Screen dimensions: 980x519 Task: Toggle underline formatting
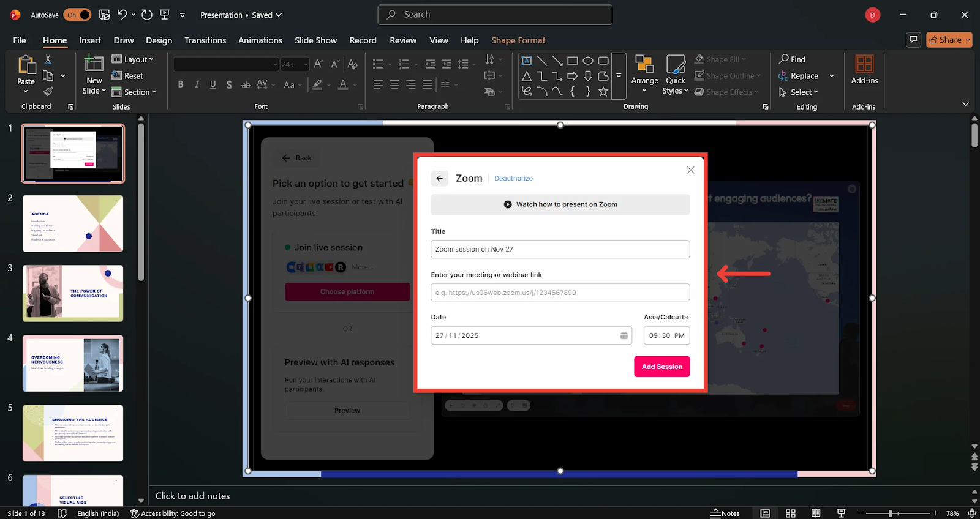213,84
